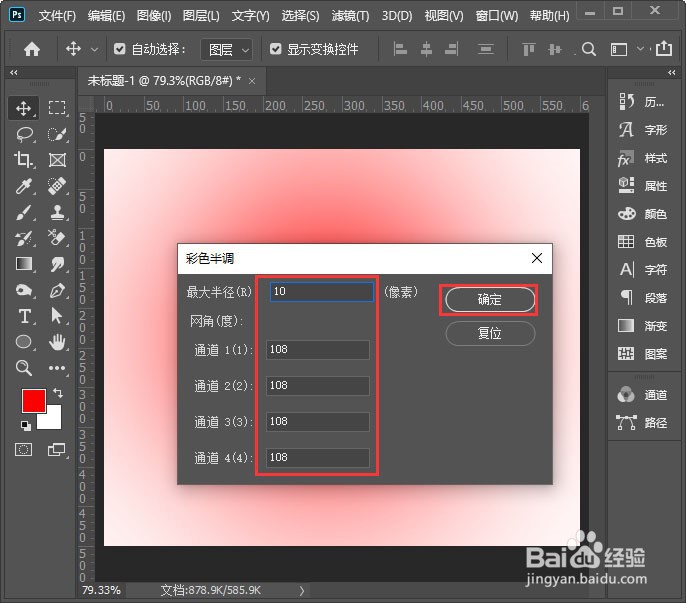This screenshot has height=603, width=686.
Task: Click the 通道 4 angle field
Action: coord(318,458)
